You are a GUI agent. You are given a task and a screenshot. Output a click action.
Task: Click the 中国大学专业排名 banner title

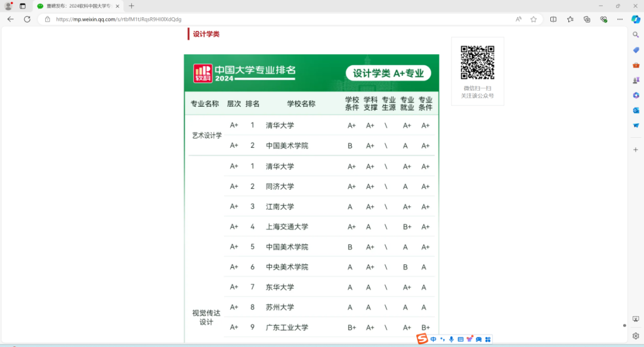[x=255, y=70]
